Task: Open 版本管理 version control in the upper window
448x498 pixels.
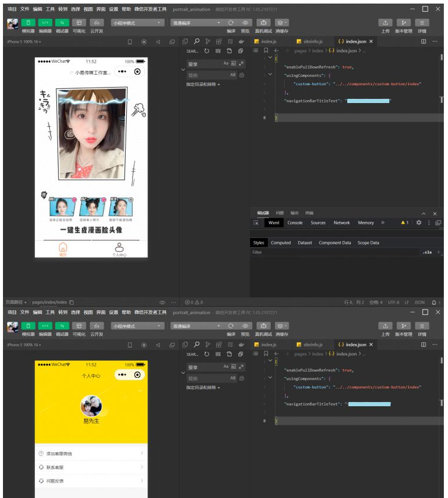Action: point(404,23)
